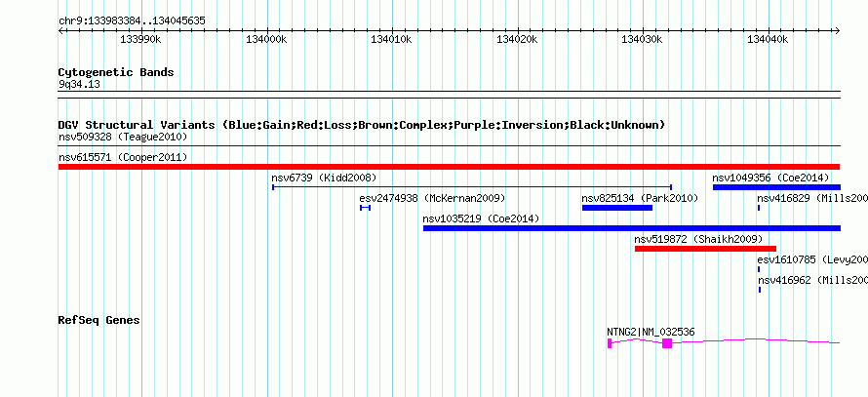Click the 134040k ruler tick label
This screenshot has height=397, width=868.
pyautogui.click(x=768, y=40)
